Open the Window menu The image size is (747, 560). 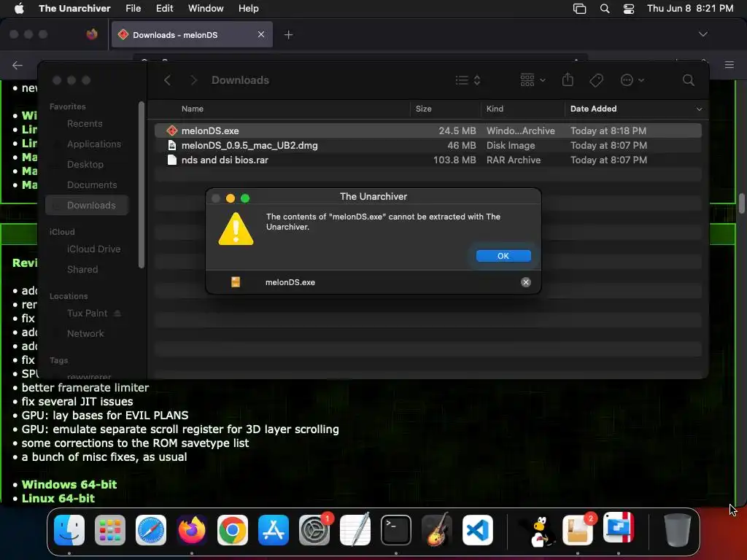tap(206, 8)
